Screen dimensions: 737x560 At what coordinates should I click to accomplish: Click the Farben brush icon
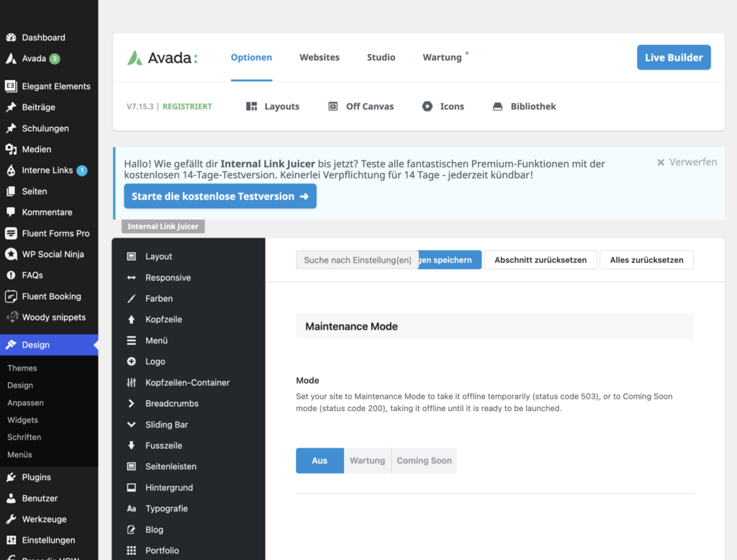tap(132, 299)
